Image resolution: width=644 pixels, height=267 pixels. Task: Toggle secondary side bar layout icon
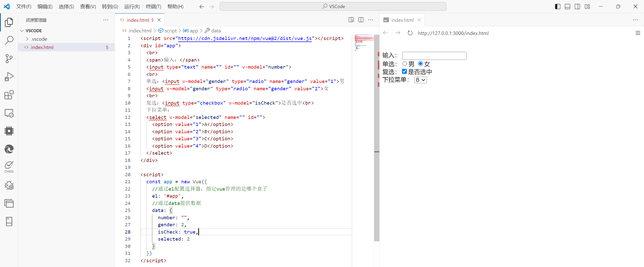tap(577, 7)
